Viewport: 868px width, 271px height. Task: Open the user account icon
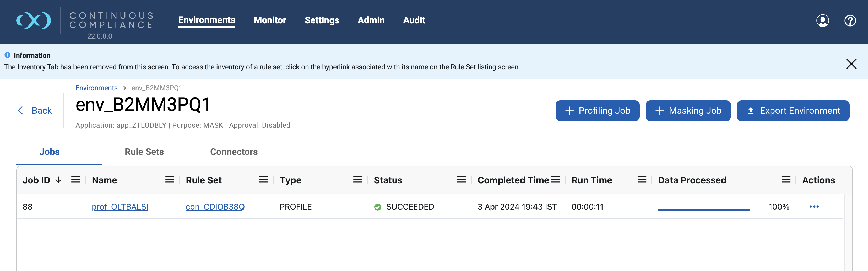click(x=822, y=21)
